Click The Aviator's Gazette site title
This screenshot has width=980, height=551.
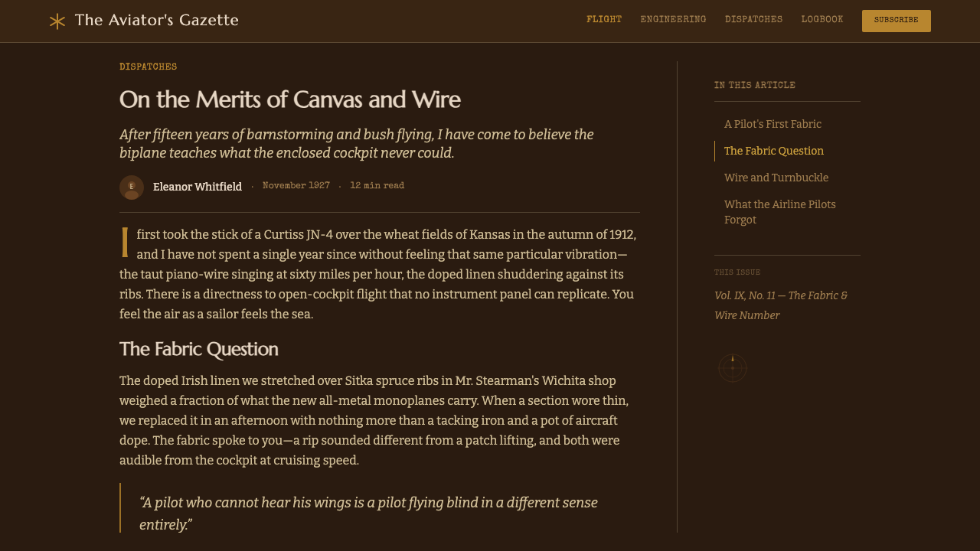[x=157, y=21]
